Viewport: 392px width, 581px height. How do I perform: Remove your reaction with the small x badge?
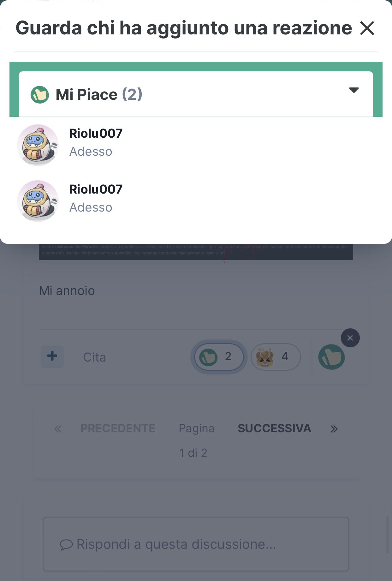click(x=350, y=338)
